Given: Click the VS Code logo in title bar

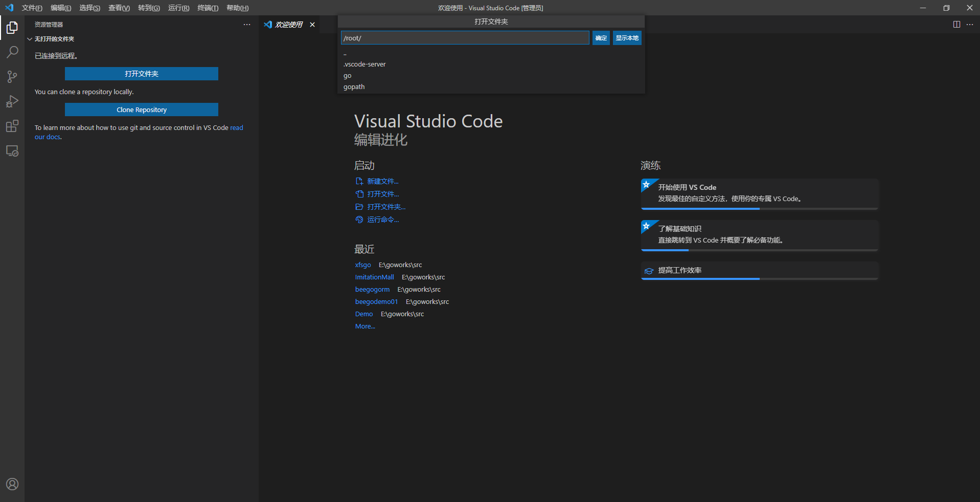Looking at the screenshot, I should point(9,8).
